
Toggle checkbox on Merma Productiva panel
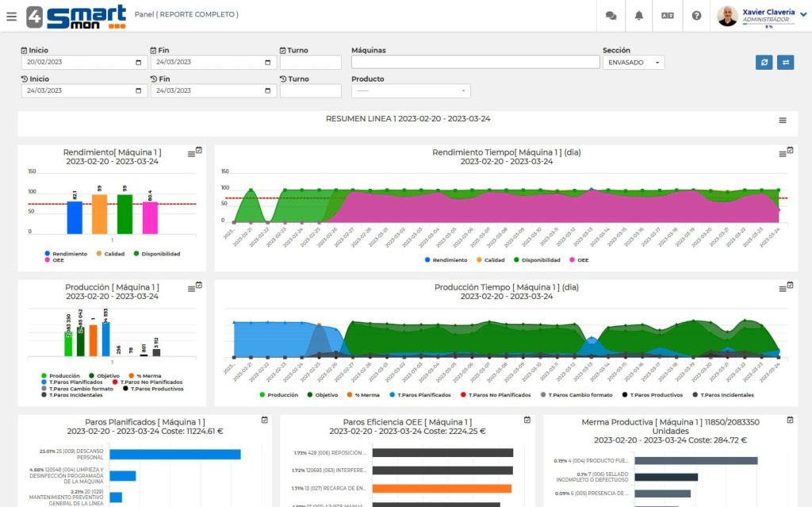tap(790, 419)
